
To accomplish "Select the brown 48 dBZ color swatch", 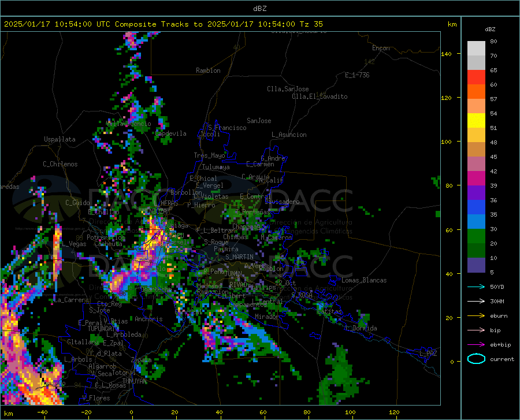I will (x=476, y=150).
